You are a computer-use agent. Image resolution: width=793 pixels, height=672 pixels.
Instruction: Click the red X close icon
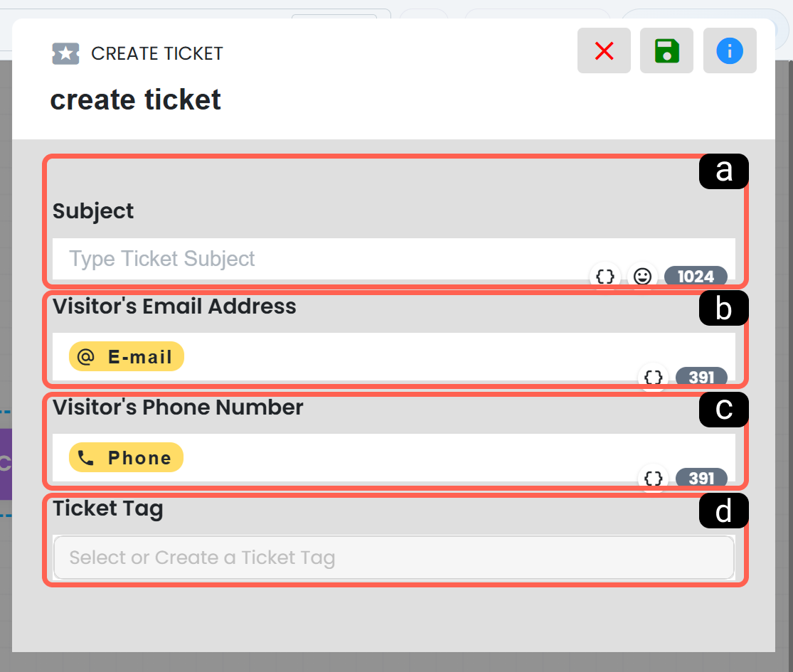[x=604, y=50]
